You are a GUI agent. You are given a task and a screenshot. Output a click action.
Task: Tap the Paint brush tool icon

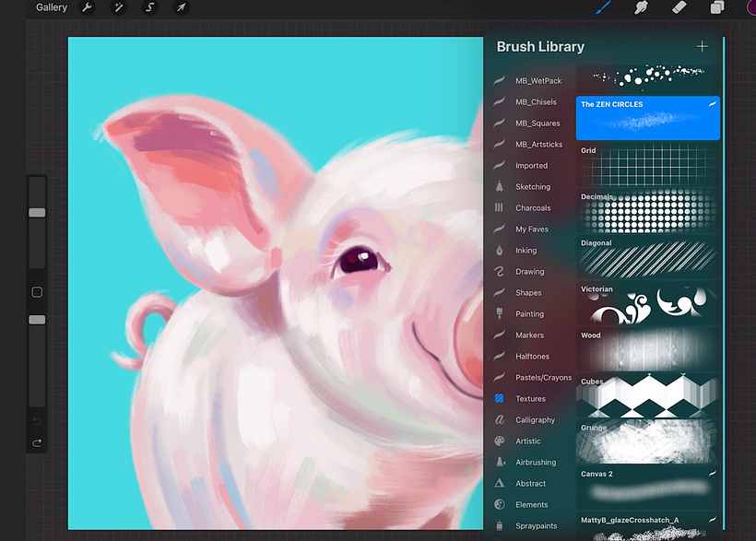coord(603,7)
